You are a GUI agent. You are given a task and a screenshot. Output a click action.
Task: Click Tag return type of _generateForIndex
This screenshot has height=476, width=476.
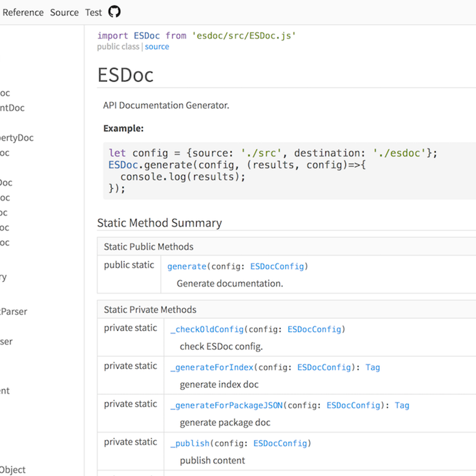click(372, 367)
